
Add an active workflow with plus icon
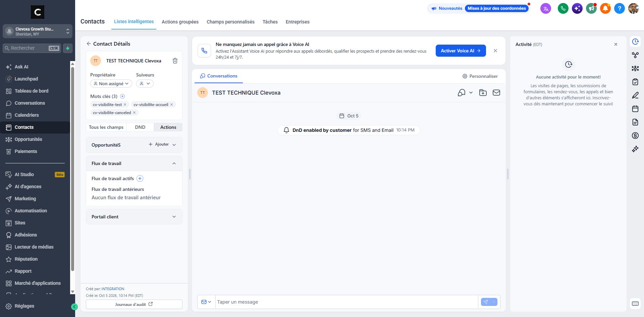coord(140,178)
